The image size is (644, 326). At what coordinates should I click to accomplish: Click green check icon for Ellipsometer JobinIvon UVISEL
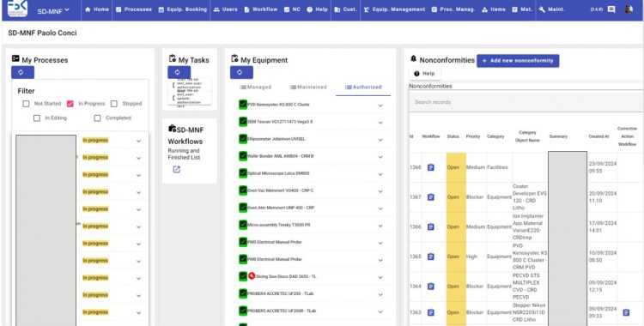pos(243,139)
